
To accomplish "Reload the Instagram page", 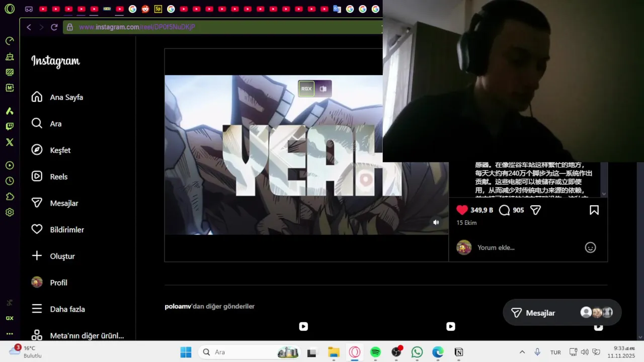I will pyautogui.click(x=54, y=27).
